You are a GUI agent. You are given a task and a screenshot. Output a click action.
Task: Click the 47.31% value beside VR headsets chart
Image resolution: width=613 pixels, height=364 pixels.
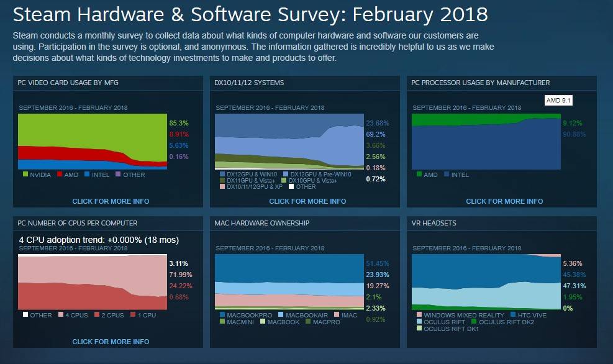tap(574, 286)
